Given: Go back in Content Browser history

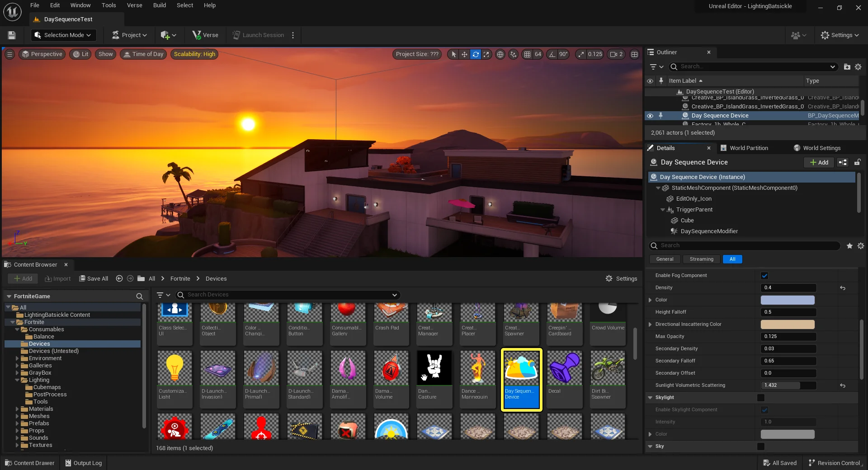Looking at the screenshot, I should (119, 279).
